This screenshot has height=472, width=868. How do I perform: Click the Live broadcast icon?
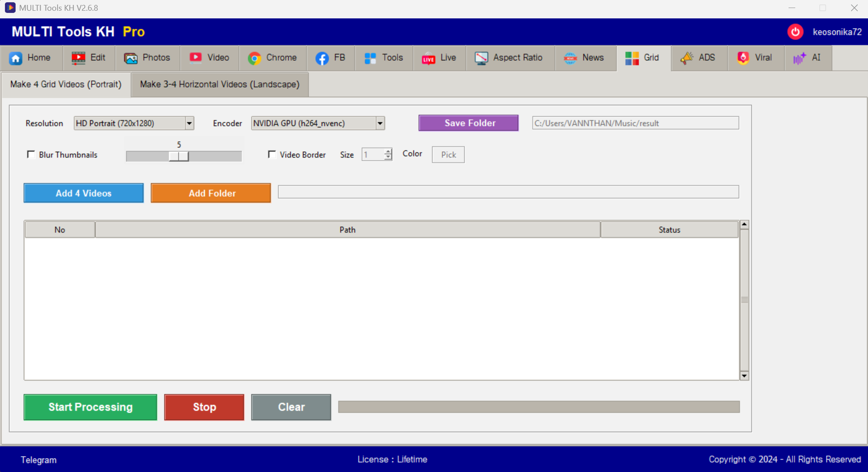point(428,58)
